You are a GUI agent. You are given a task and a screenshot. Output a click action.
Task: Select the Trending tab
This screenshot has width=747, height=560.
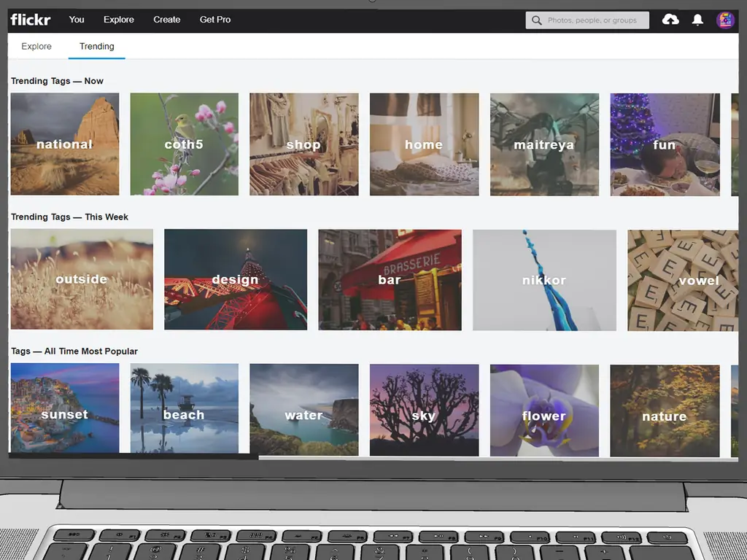tap(97, 46)
